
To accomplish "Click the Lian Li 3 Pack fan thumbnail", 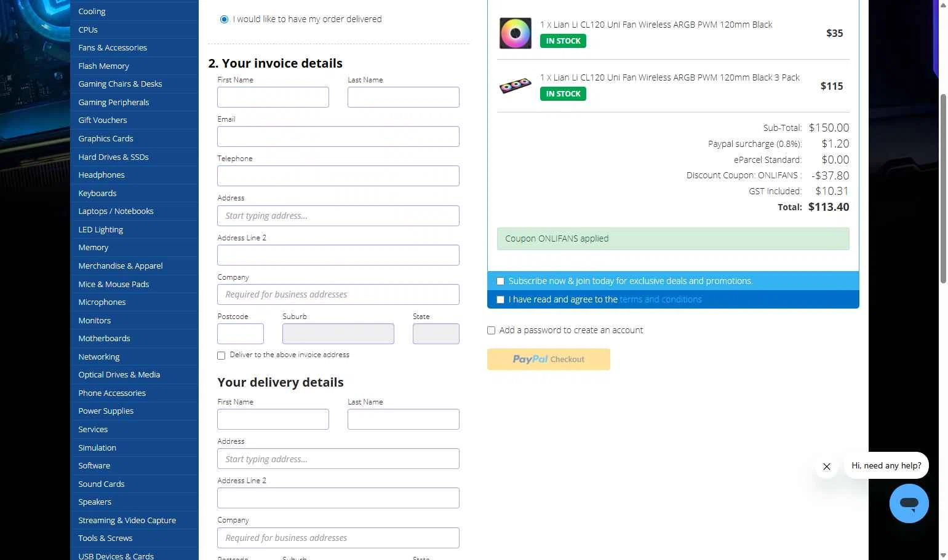I will [515, 85].
